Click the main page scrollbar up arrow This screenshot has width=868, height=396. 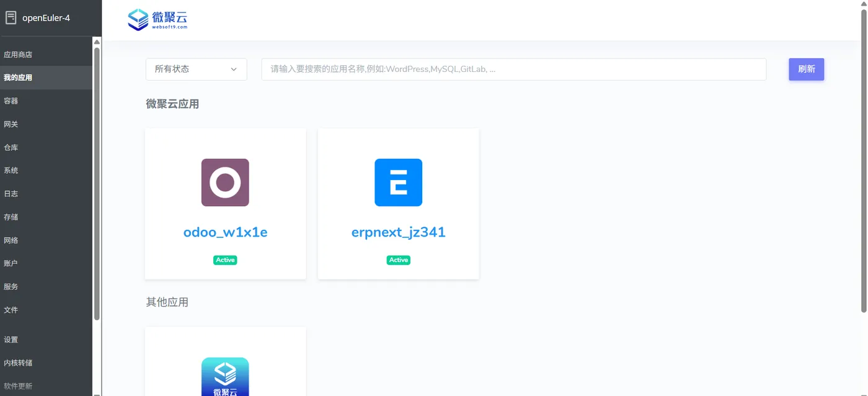point(864,4)
